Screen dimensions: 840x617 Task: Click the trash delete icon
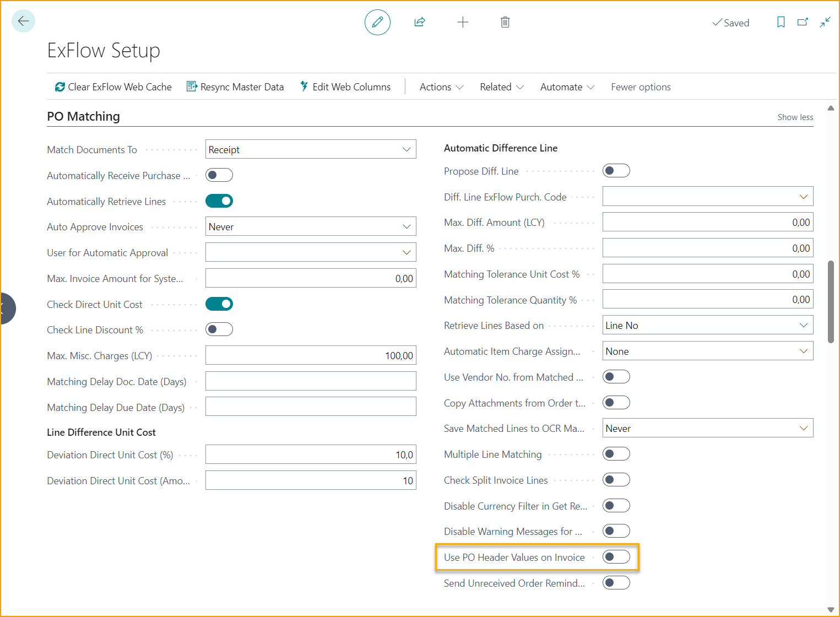tap(505, 22)
